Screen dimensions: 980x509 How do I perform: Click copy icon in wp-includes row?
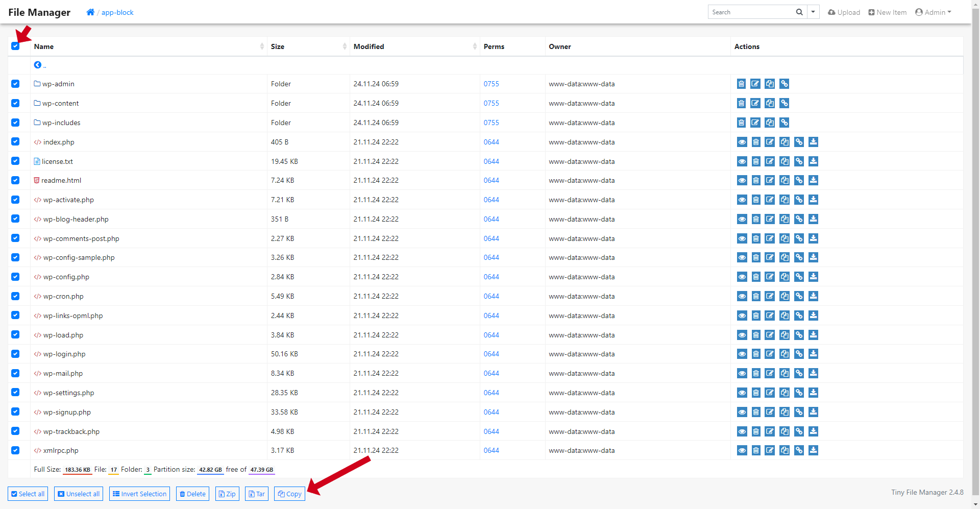pos(770,123)
